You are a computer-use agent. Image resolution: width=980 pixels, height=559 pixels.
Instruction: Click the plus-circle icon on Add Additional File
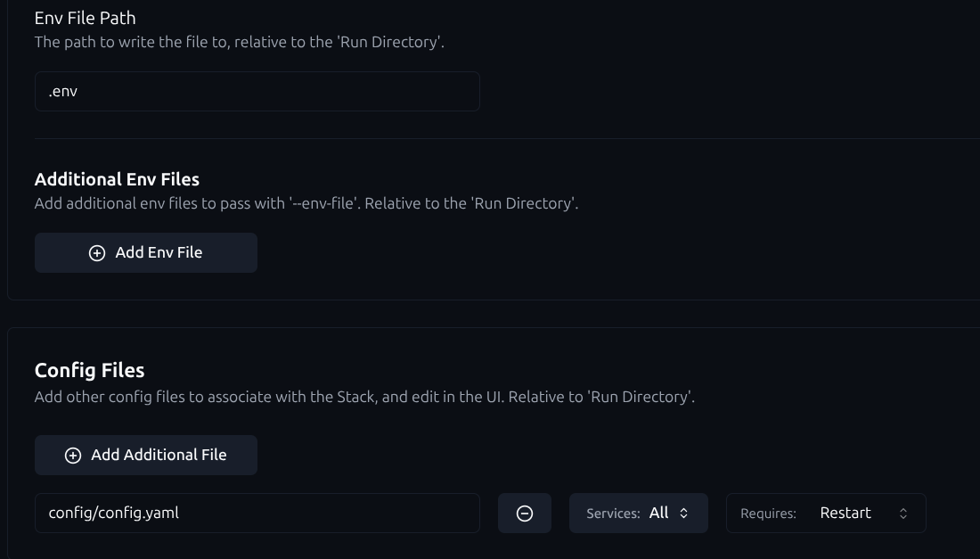[x=73, y=456]
